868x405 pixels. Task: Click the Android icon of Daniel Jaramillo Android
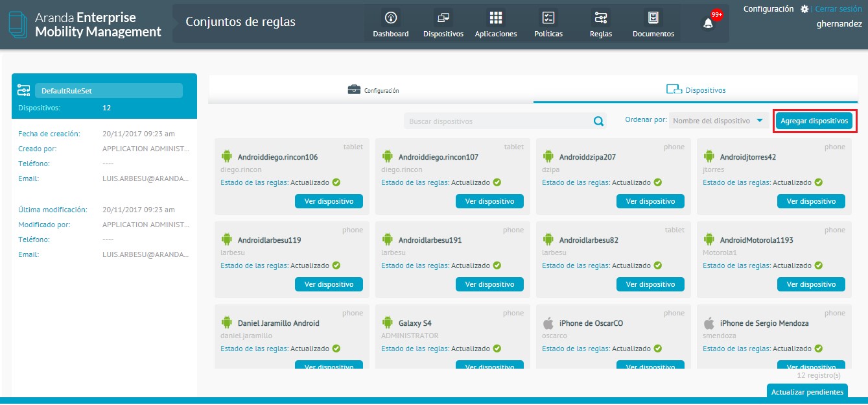(x=227, y=323)
